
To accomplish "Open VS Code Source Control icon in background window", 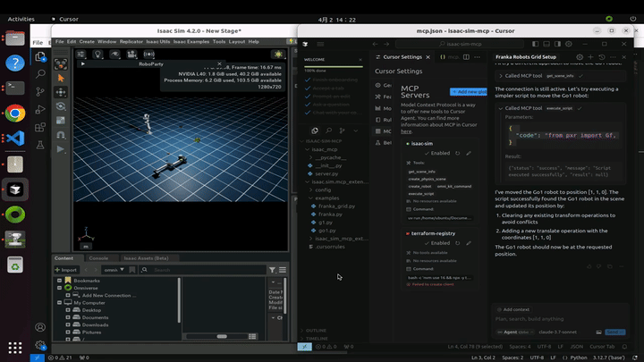I will [x=40, y=91].
